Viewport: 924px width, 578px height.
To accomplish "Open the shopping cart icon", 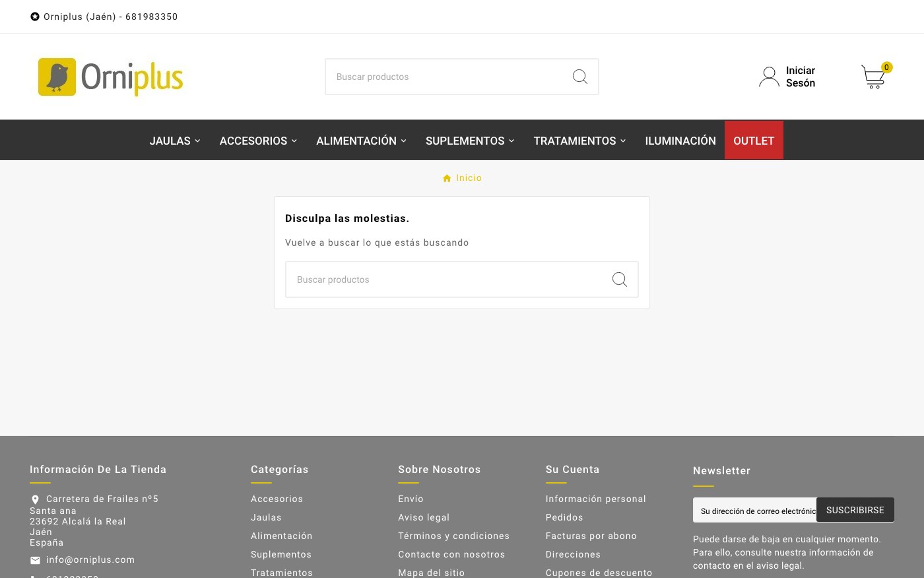I will click(x=874, y=77).
